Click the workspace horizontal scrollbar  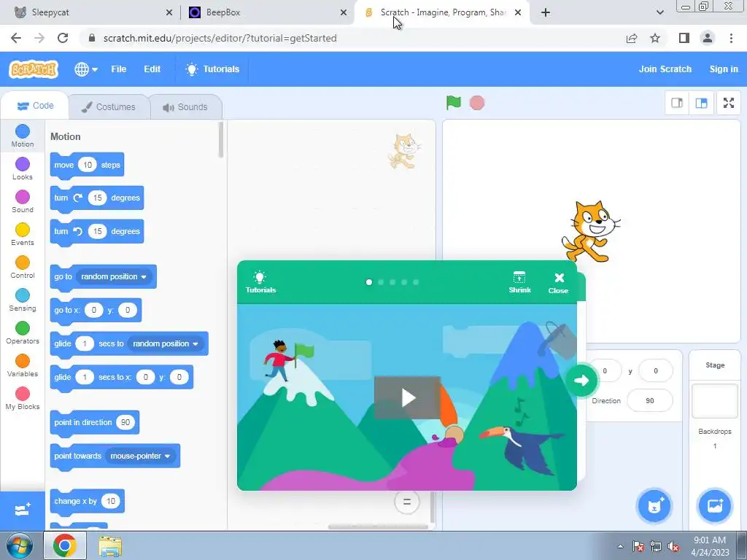coord(378,526)
